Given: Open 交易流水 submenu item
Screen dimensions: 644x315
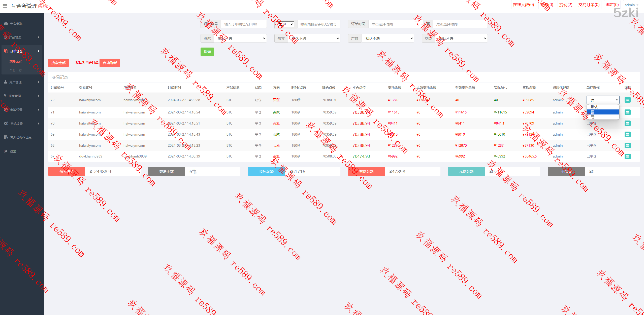Looking at the screenshot, I should click(16, 61).
